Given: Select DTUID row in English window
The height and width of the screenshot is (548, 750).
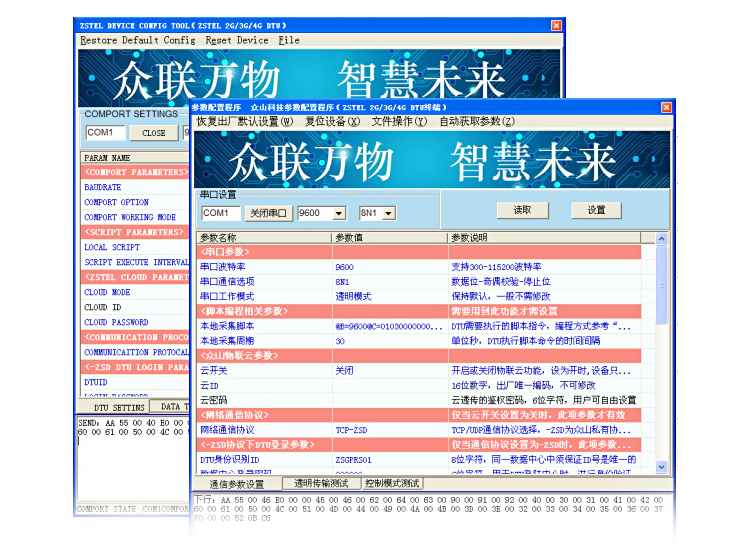Looking at the screenshot, I should pyautogui.click(x=135, y=383).
